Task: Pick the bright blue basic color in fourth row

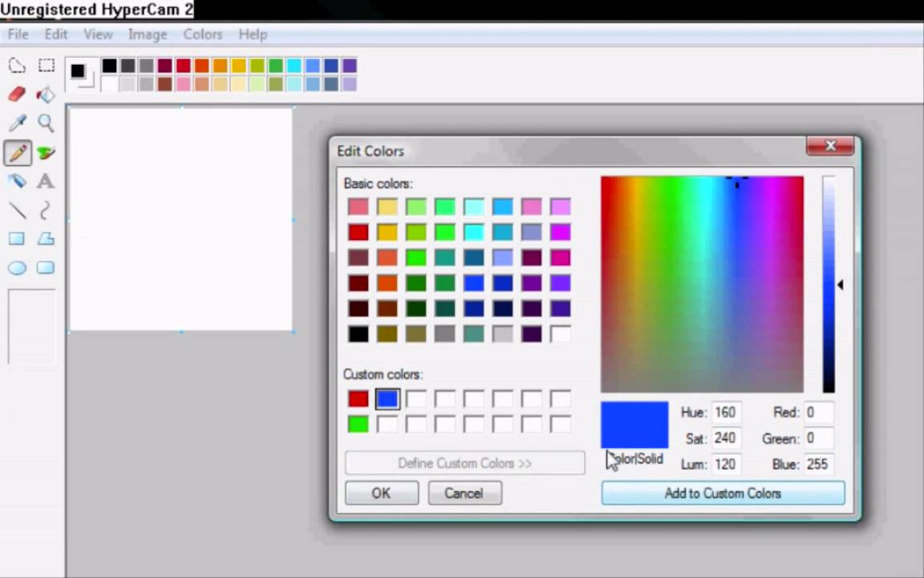Action: [x=474, y=283]
